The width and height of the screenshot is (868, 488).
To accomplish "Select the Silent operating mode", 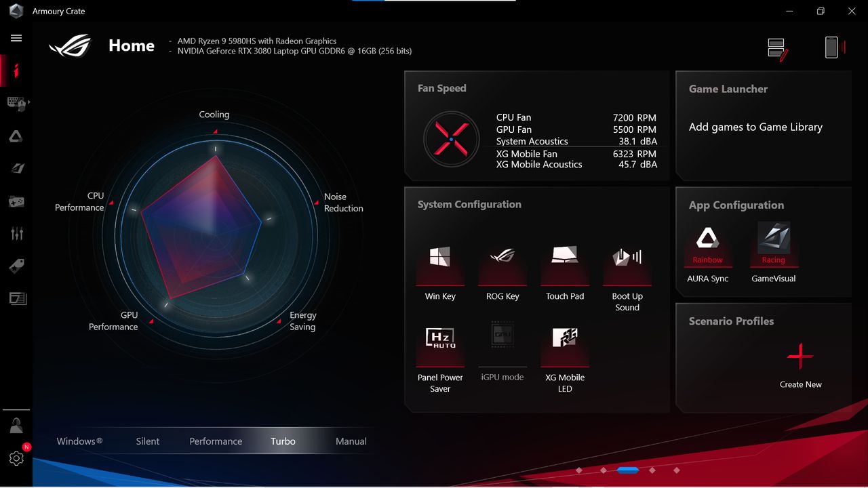I will pos(148,441).
